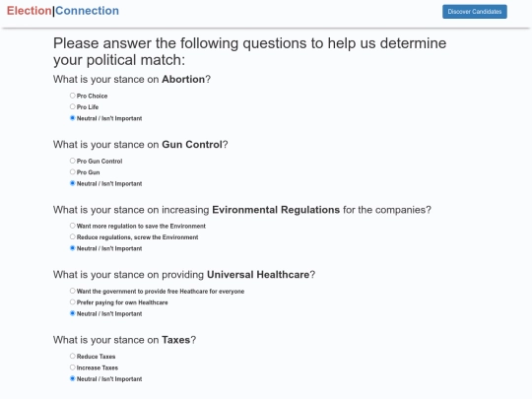Click the Gun Control question heading
The width and height of the screenshot is (532, 399).
[141, 145]
